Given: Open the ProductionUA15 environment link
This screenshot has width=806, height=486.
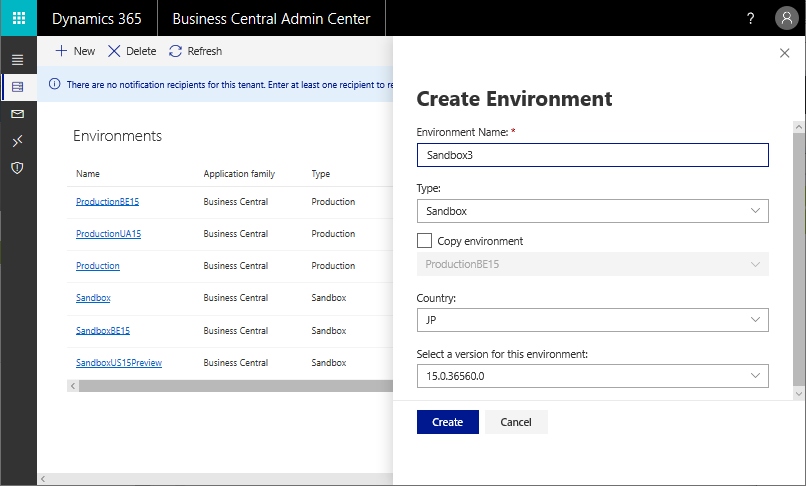Looking at the screenshot, I should point(108,233).
